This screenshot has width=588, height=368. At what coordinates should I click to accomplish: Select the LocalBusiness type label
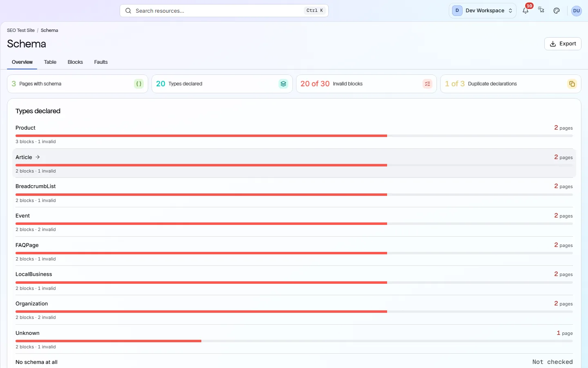click(x=34, y=274)
